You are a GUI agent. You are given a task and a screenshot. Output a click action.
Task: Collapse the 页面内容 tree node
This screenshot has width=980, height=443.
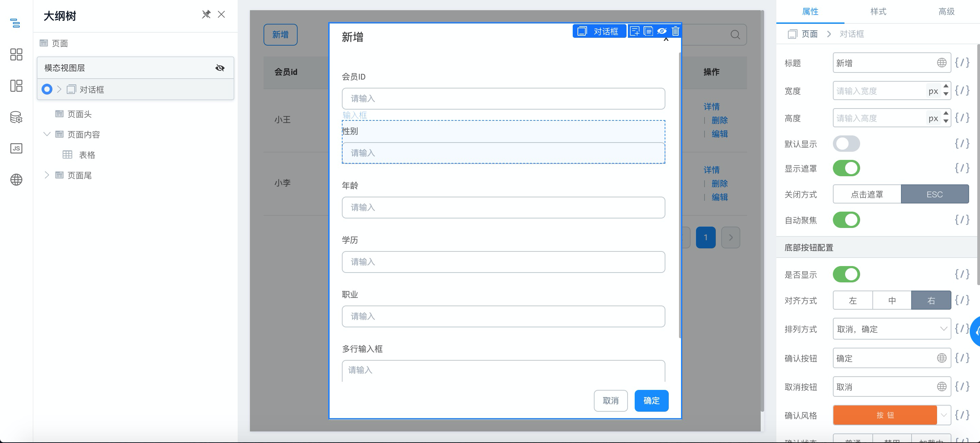point(47,134)
